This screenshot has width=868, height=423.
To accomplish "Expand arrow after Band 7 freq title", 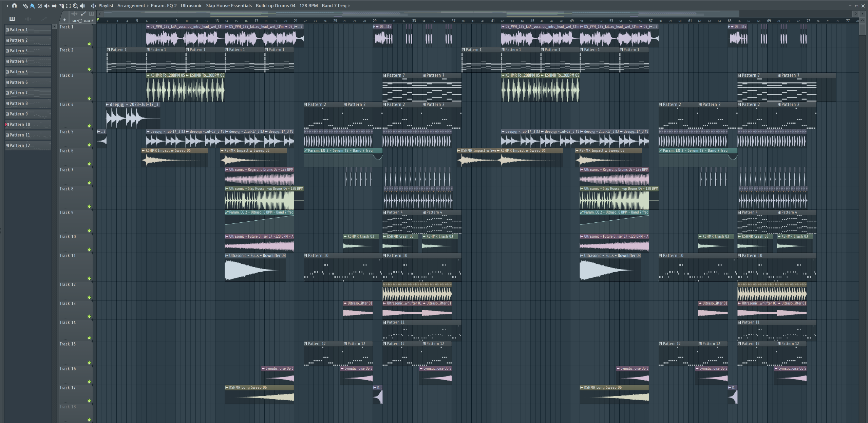I will (x=349, y=6).
